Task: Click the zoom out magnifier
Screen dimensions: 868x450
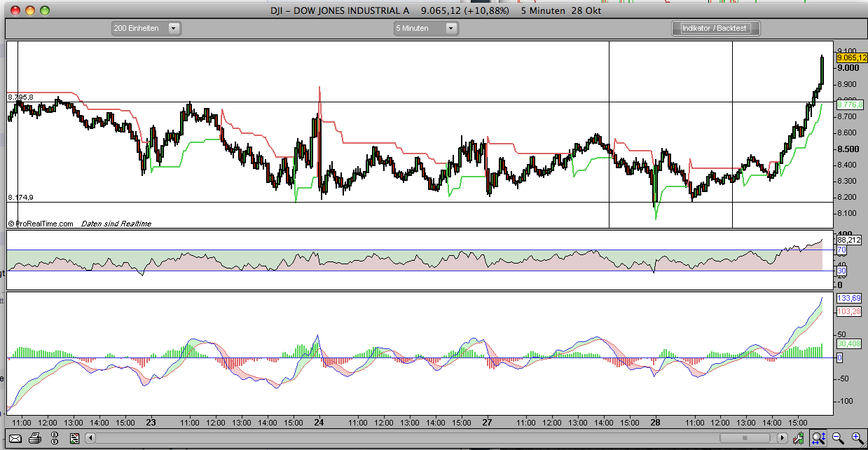Action: coord(838,439)
